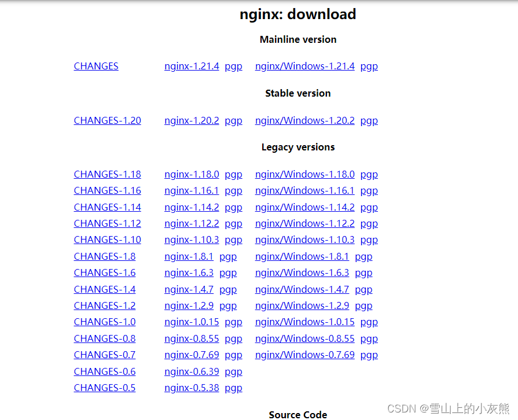Open CHANGES-1.6 link
This screenshot has height=420, width=518.
click(x=104, y=272)
